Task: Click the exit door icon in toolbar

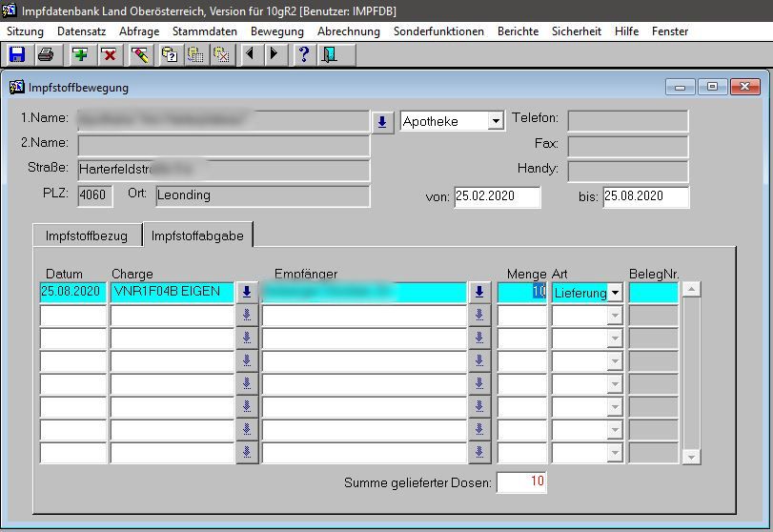Action: pos(329,54)
